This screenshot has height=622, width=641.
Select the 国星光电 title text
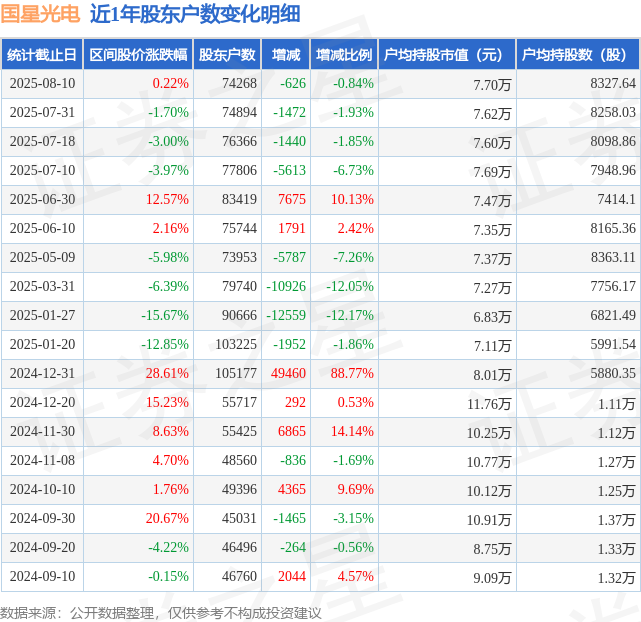pyautogui.click(x=40, y=13)
